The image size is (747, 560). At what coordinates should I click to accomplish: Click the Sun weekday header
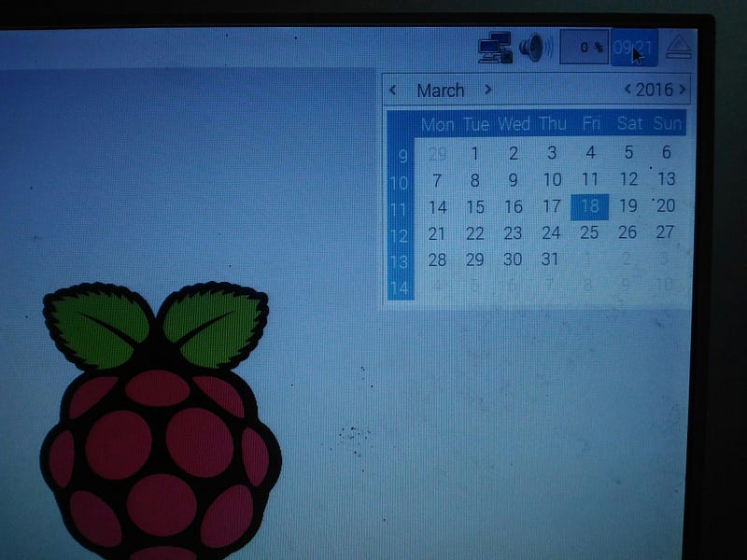[667, 123]
